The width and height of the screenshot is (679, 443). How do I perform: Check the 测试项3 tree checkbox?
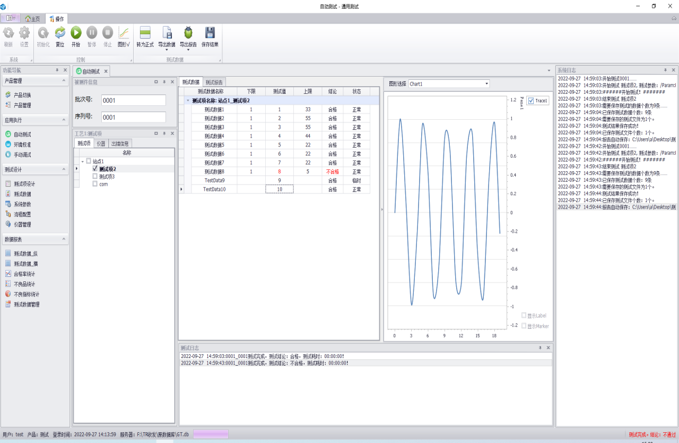(x=95, y=176)
